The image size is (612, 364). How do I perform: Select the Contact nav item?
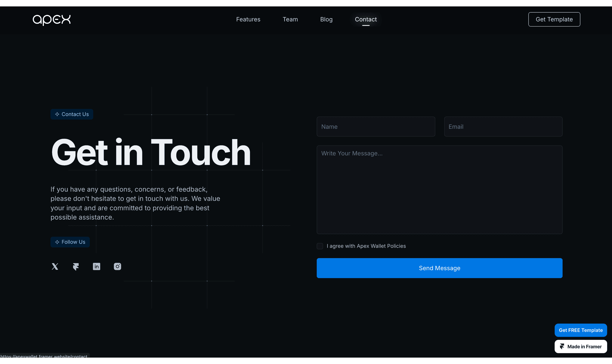365,19
